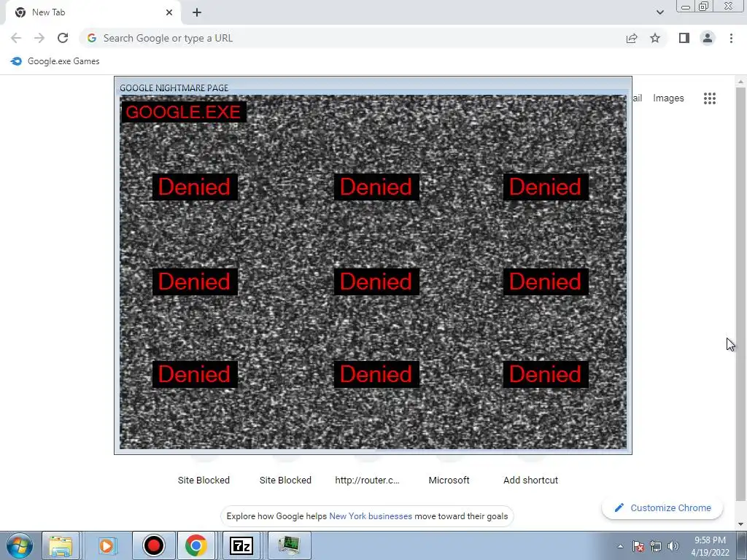Share this page via the share icon
Image resolution: width=747 pixels, height=560 pixels.
click(x=632, y=38)
